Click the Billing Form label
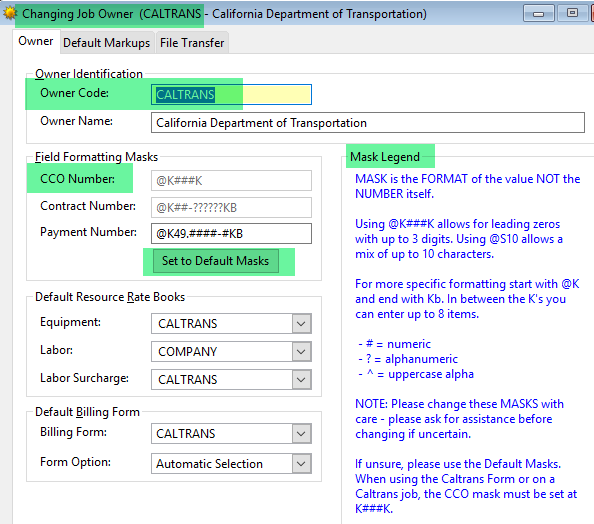Viewport: 594px width, 524px height. pos(73,432)
